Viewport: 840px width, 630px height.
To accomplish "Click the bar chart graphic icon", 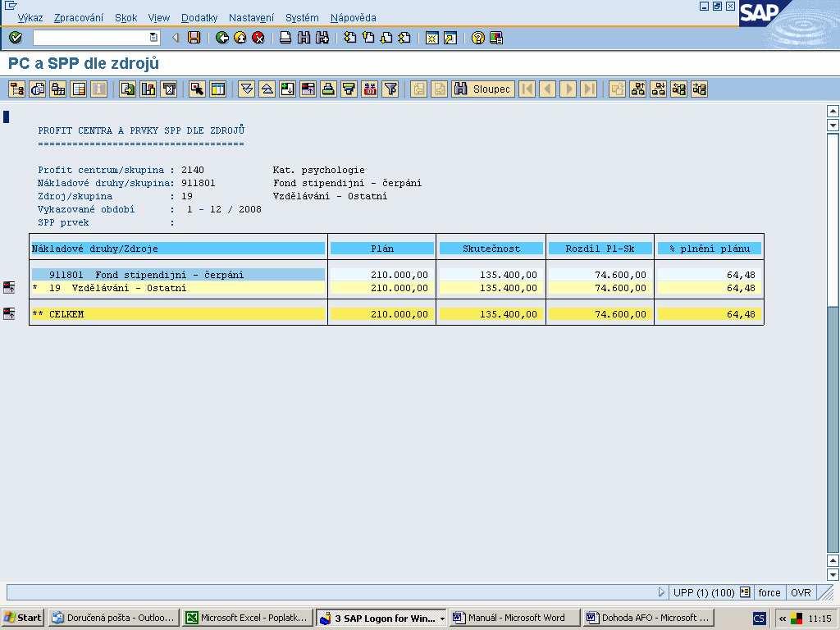I will click(x=148, y=89).
